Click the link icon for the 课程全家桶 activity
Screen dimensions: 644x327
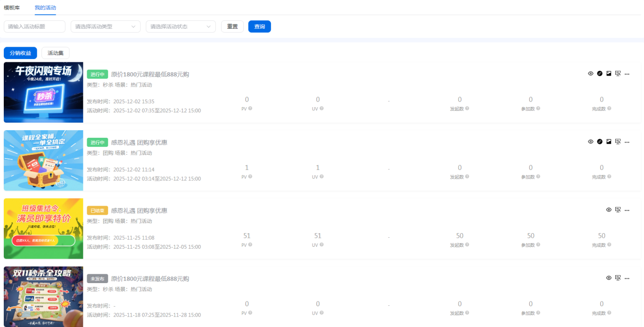click(600, 142)
